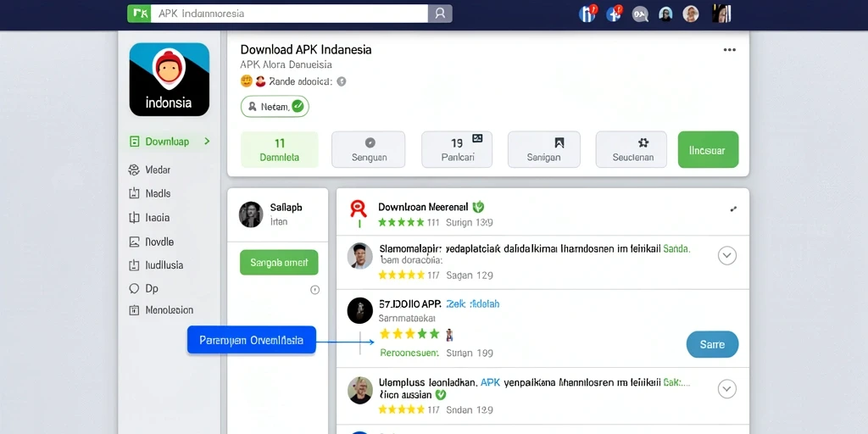
Task: Open Downluap in the sidebar
Action: point(167,142)
